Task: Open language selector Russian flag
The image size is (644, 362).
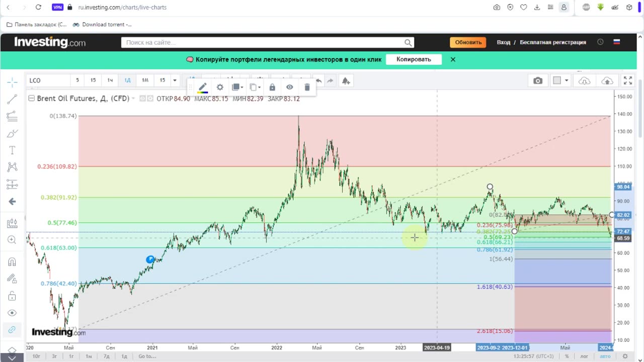Action: coord(617,42)
